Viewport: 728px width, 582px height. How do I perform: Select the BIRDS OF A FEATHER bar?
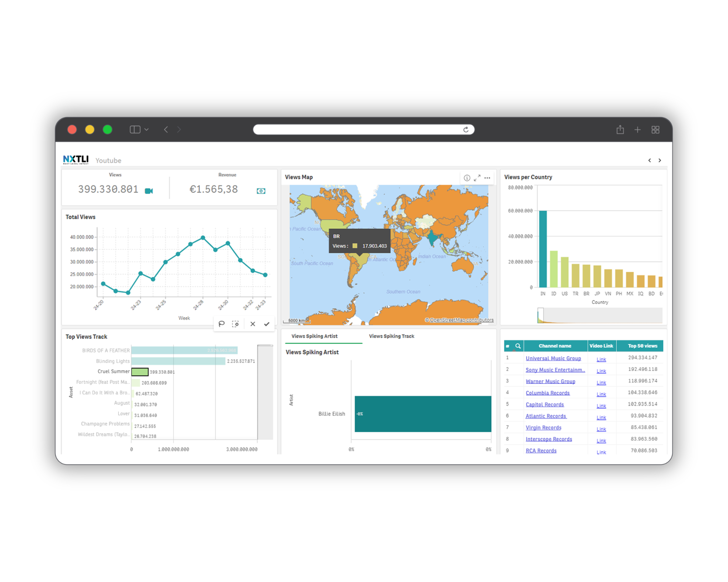(x=185, y=350)
